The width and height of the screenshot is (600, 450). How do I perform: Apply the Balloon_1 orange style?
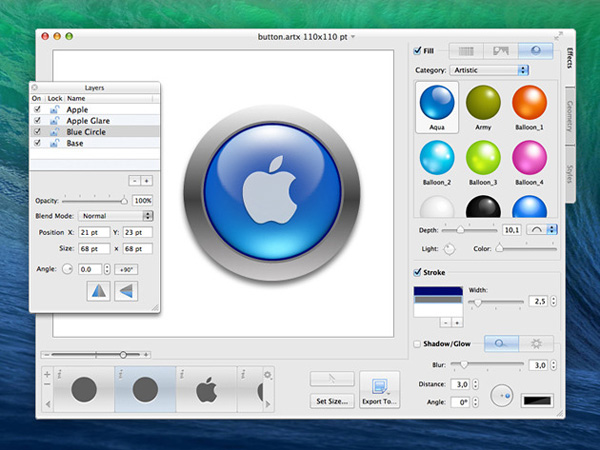[x=529, y=107]
